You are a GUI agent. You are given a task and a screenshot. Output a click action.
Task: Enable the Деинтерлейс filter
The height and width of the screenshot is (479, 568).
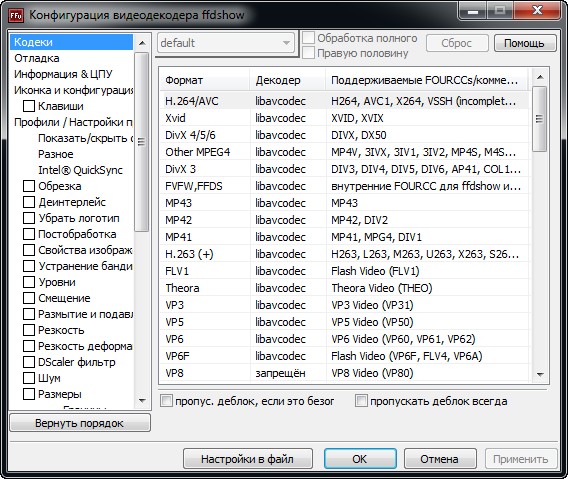tap(29, 202)
